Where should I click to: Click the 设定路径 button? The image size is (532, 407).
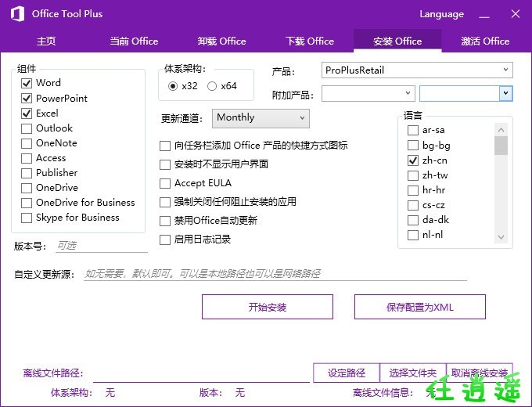(x=347, y=373)
